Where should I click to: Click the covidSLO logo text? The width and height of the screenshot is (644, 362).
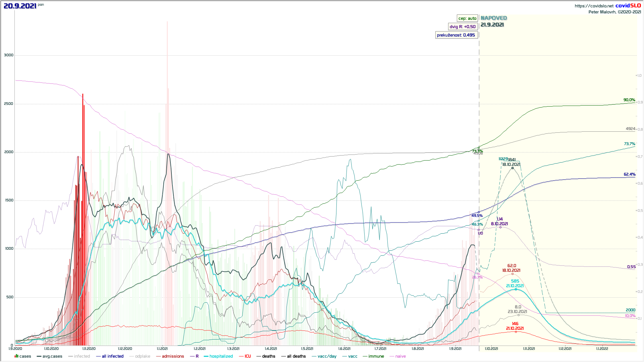point(628,6)
